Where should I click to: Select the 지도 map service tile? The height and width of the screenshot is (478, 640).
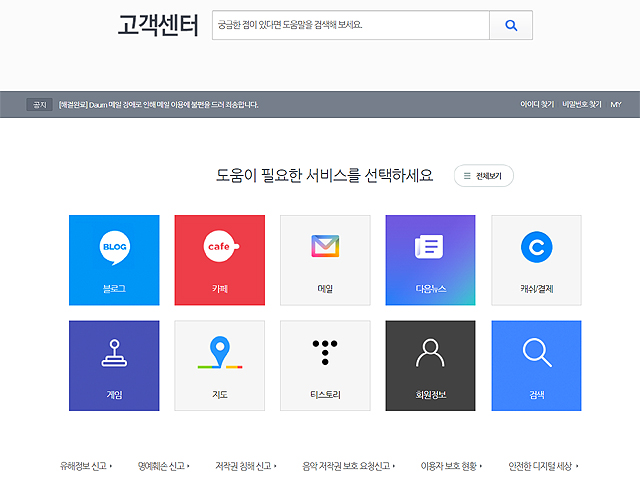point(220,366)
